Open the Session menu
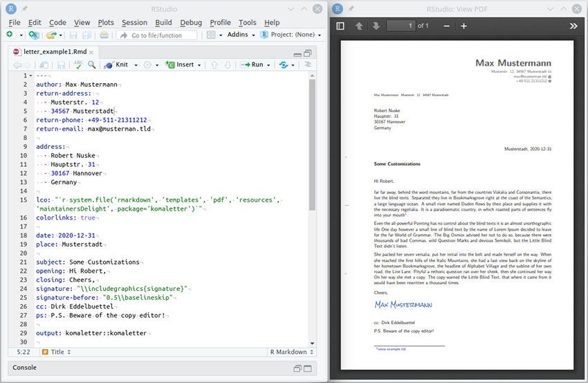The image size is (588, 383). tap(134, 23)
